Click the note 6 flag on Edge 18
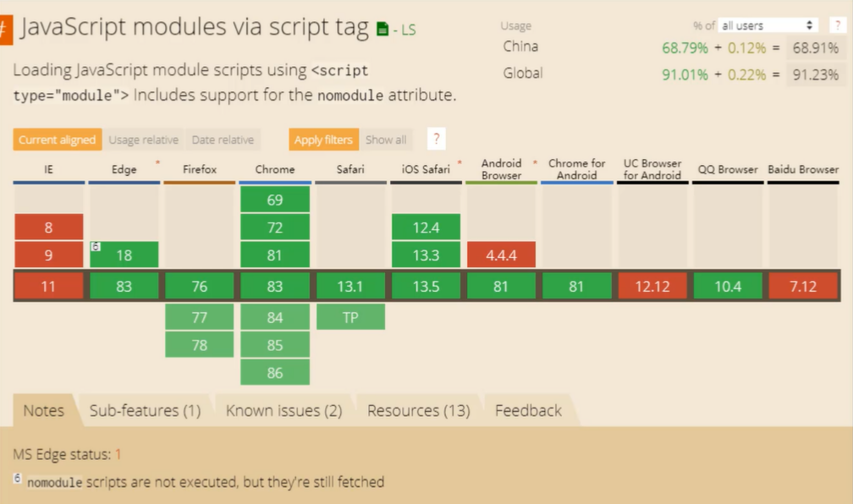This screenshot has height=504, width=853. [96, 246]
